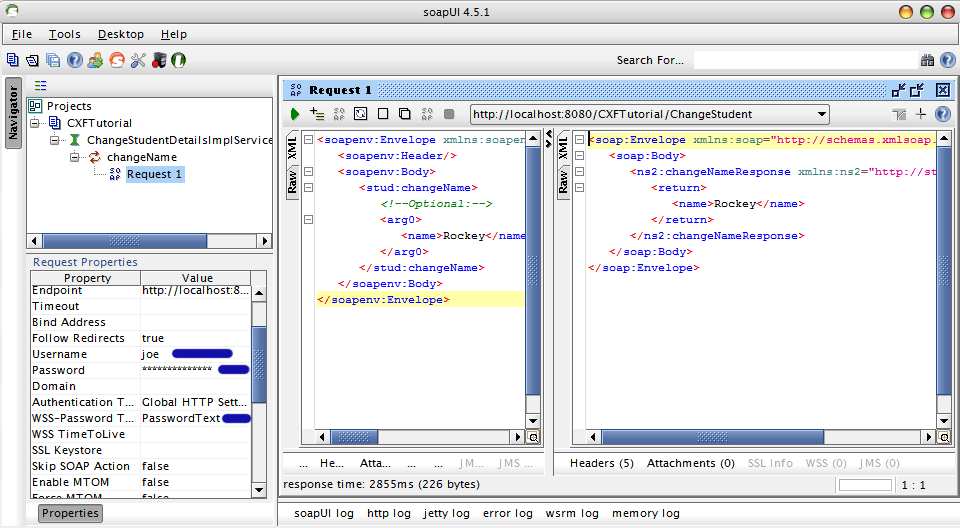Show response Headers (5) tab
Screen dimensions: 960x528
click(601, 463)
